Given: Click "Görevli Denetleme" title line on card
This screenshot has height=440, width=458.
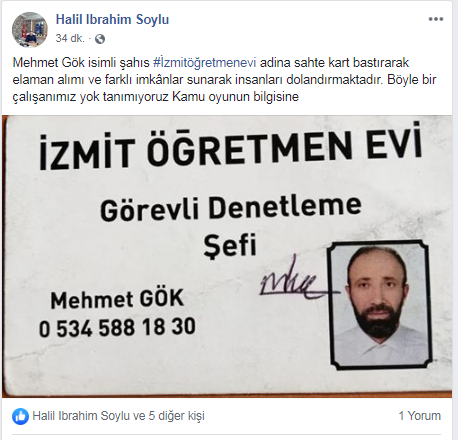Looking at the screenshot, I should pos(231,208).
